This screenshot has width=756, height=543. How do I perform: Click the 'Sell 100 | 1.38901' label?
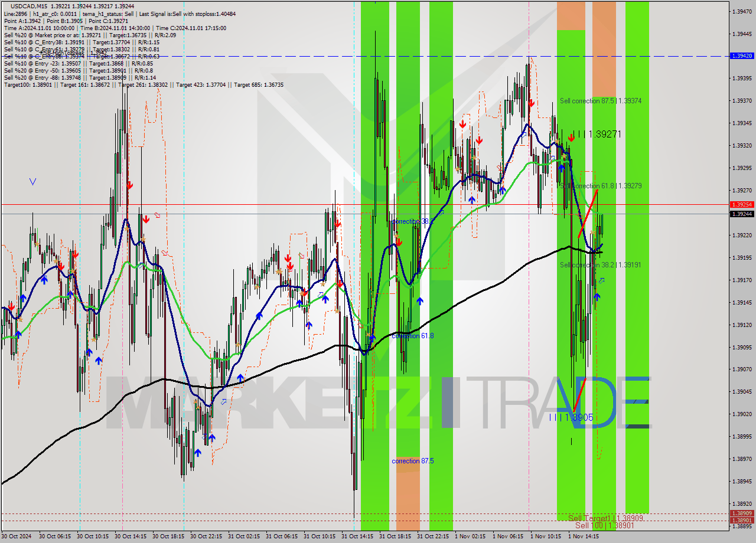tap(604, 525)
